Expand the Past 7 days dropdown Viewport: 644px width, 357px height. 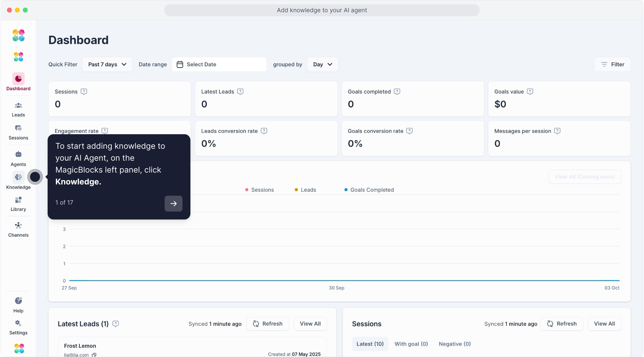(107, 64)
